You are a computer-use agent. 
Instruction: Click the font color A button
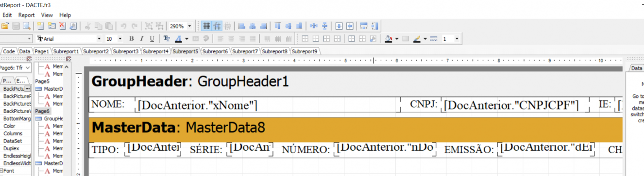pos(178,39)
